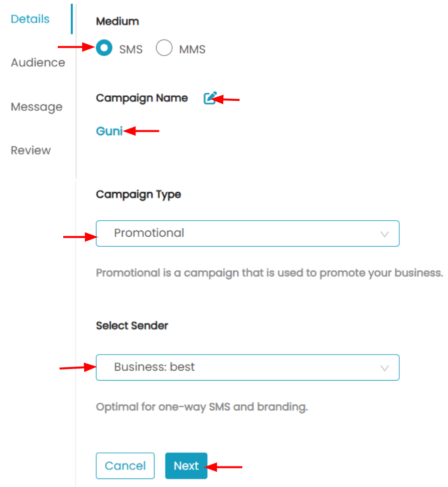Click the Cancel button
448x487 pixels.
tap(125, 465)
